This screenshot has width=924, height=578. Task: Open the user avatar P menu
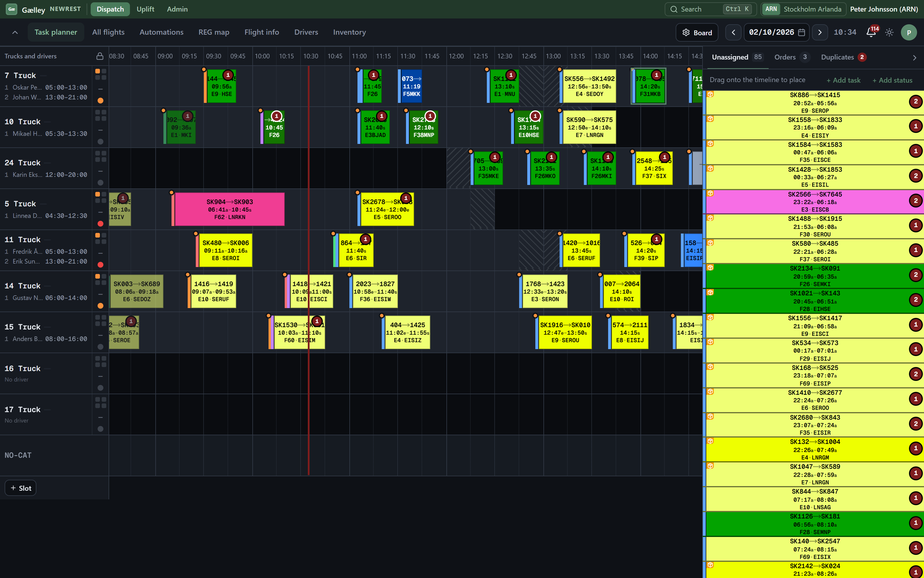tap(909, 32)
